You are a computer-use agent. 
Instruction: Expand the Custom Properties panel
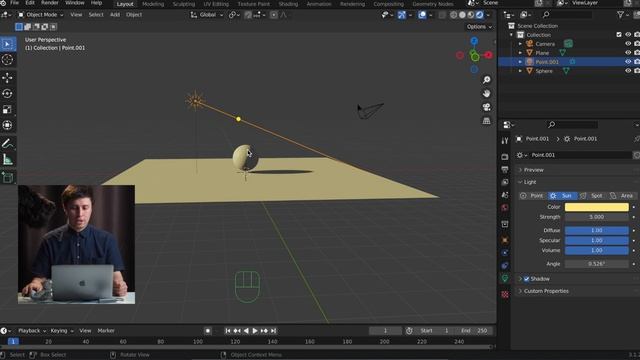click(x=546, y=291)
